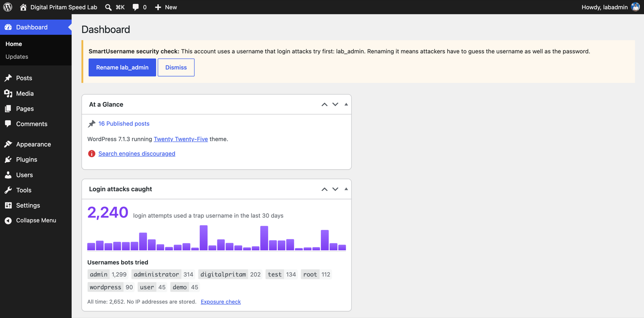This screenshot has height=318, width=644.
Task: Open the Dashboard menu item
Action: 36,27
